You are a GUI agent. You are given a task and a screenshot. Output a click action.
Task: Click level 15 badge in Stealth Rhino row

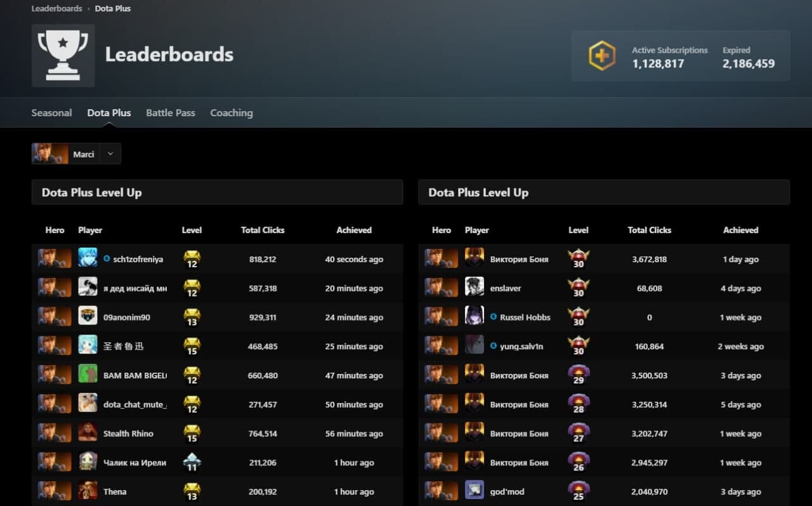[192, 434]
